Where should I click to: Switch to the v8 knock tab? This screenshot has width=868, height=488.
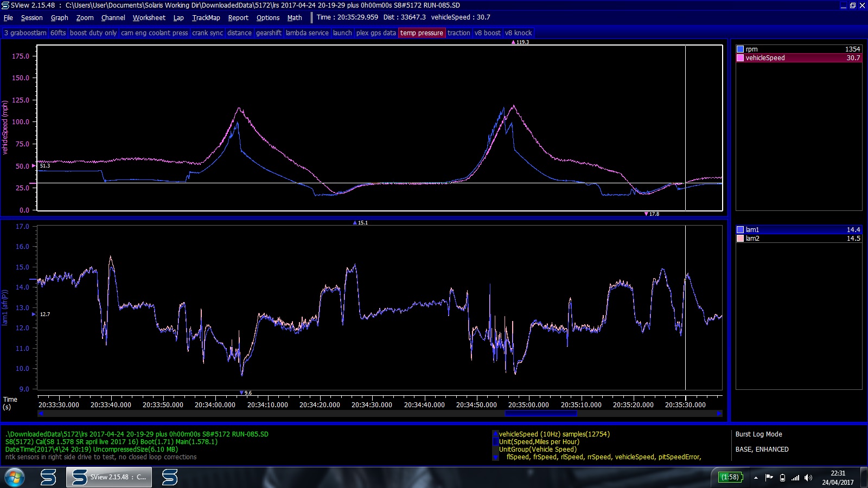518,33
